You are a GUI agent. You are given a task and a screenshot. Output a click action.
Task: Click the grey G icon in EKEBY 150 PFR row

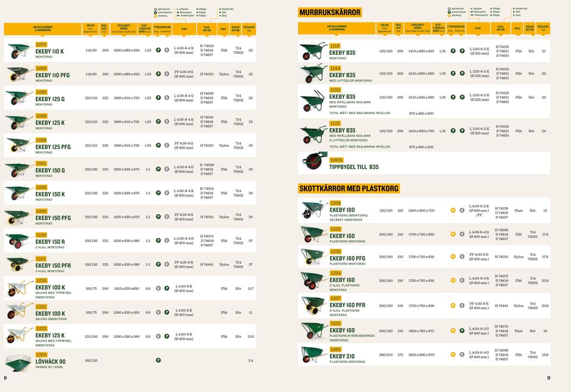(x=167, y=264)
